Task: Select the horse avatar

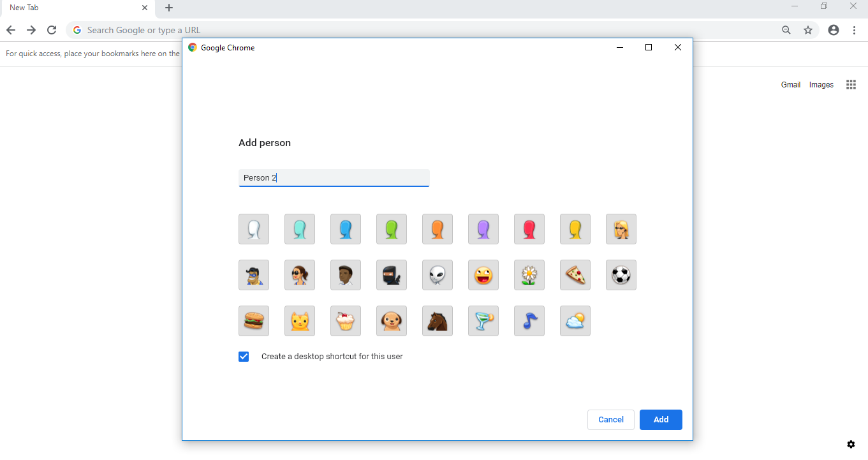Action: pos(438,321)
